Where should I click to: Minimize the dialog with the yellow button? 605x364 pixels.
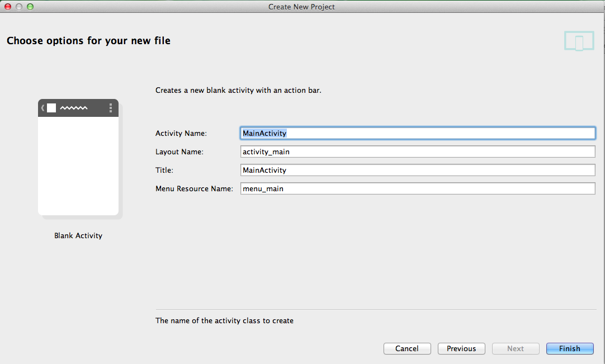coord(19,7)
